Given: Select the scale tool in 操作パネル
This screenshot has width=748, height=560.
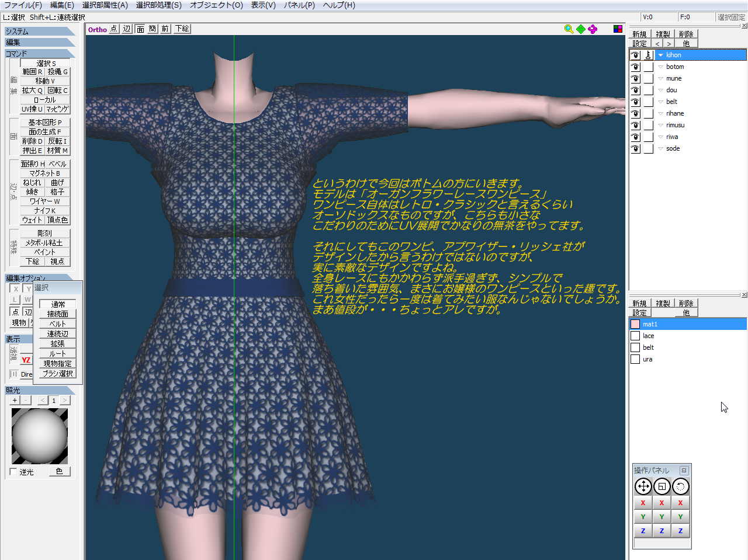Looking at the screenshot, I should point(662,486).
